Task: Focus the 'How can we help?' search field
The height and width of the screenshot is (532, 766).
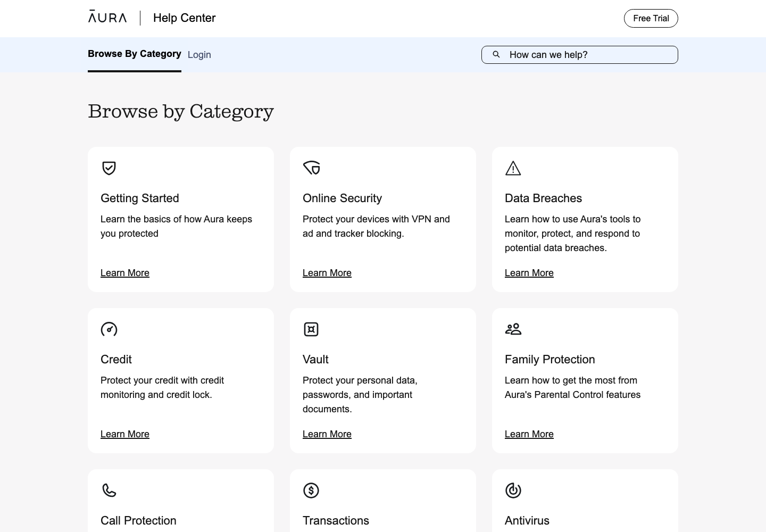Action: click(580, 55)
